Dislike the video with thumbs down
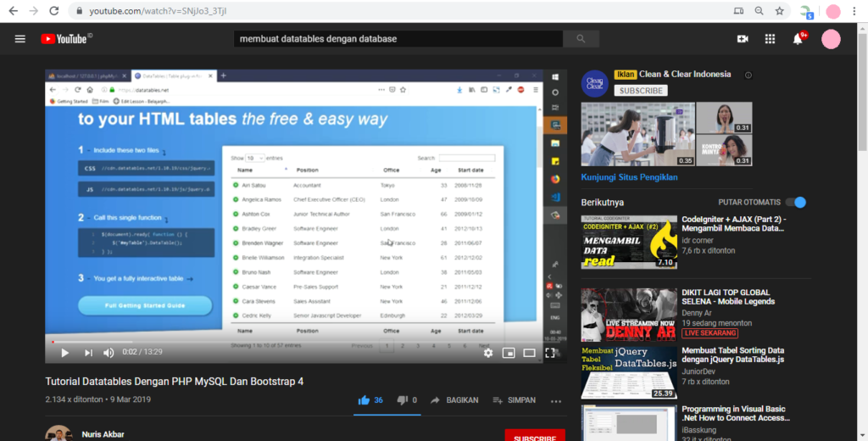Screen dimensions: 868x441 point(402,400)
